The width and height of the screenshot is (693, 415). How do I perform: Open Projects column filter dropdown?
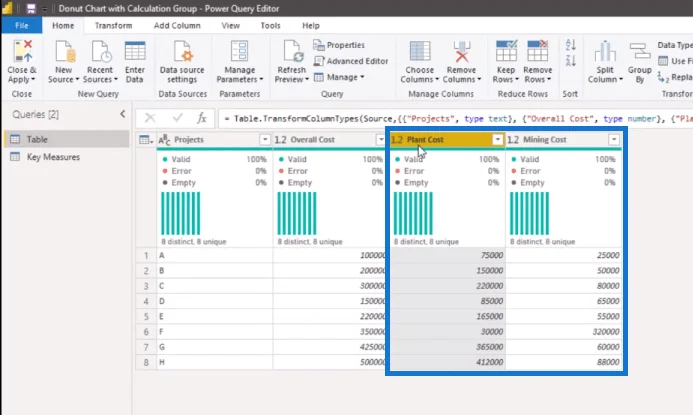coord(265,140)
